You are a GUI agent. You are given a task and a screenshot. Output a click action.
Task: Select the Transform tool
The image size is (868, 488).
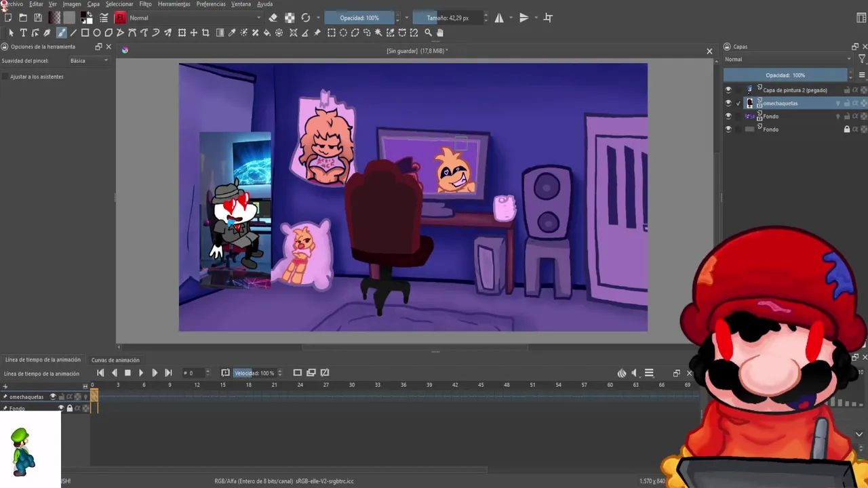click(x=182, y=33)
